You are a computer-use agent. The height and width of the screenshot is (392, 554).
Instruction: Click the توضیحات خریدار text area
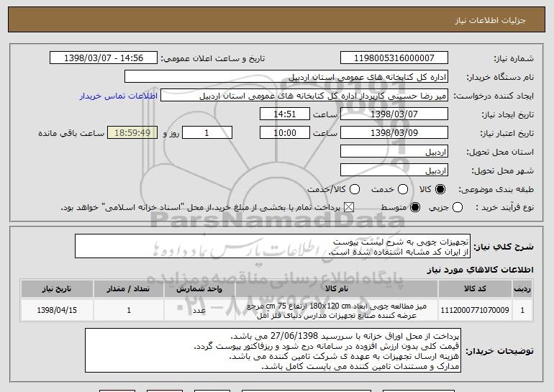tap(273, 350)
